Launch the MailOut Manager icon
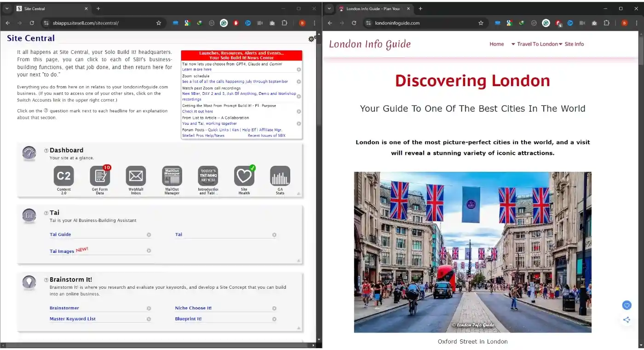 172,176
